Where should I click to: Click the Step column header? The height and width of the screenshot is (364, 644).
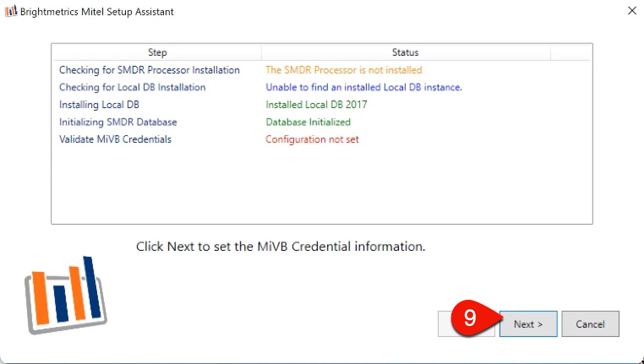(x=157, y=52)
